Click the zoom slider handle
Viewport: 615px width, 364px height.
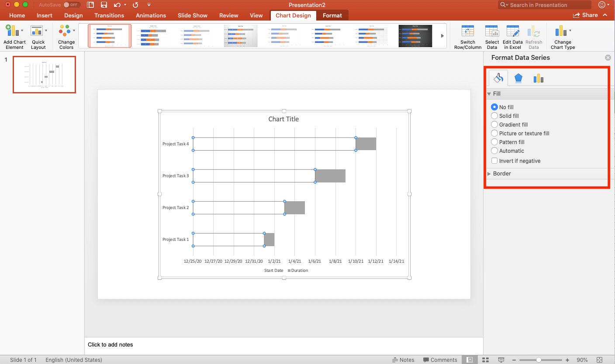coord(539,360)
